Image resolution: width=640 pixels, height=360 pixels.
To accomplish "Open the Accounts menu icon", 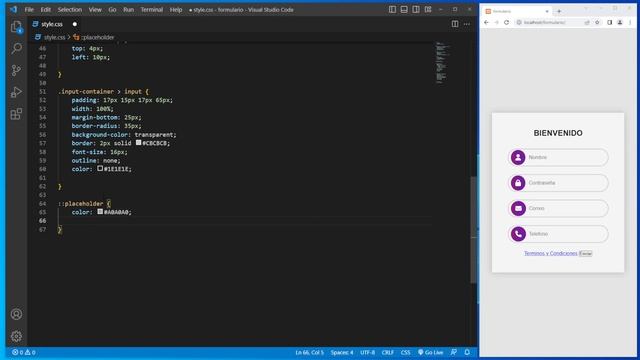I will (x=16, y=314).
